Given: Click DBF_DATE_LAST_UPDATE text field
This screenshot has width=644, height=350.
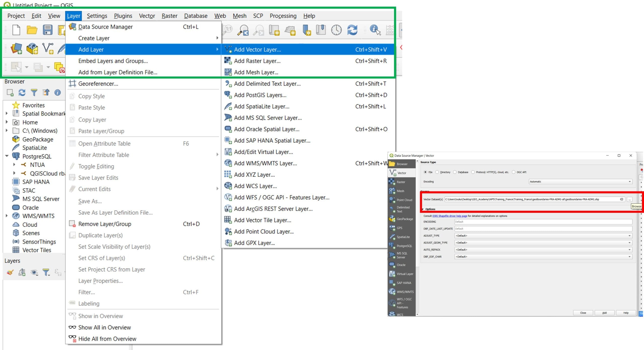Looking at the screenshot, I should 543,229.
